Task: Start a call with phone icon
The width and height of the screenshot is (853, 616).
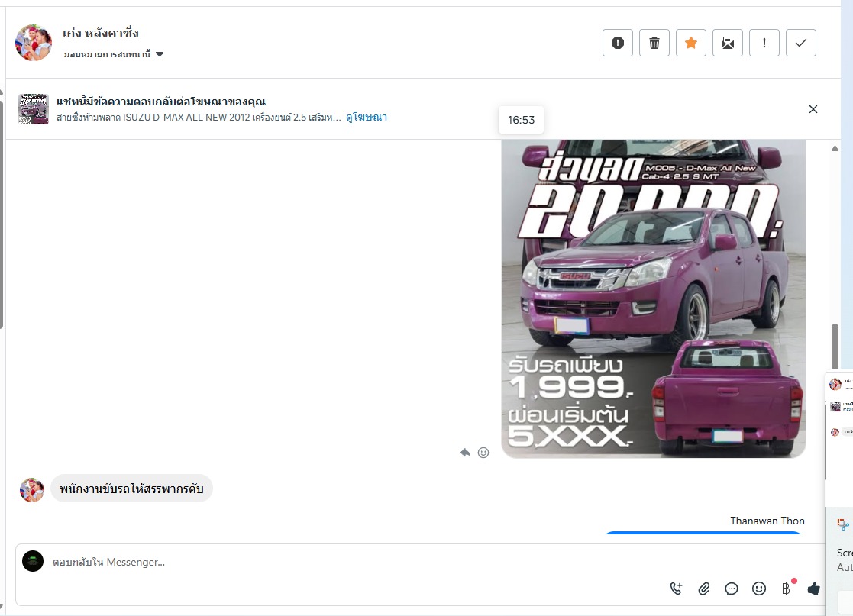Action: click(676, 589)
